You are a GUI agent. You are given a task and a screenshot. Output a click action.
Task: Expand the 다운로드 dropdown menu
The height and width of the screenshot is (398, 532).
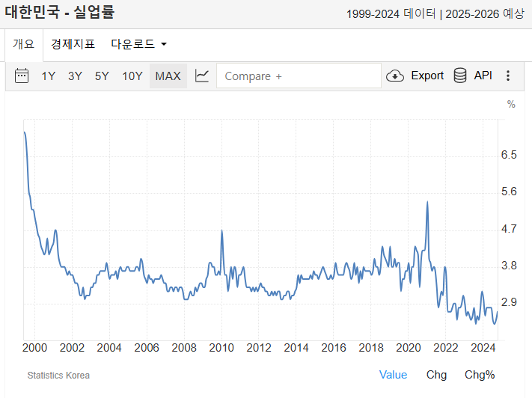pyautogui.click(x=138, y=44)
